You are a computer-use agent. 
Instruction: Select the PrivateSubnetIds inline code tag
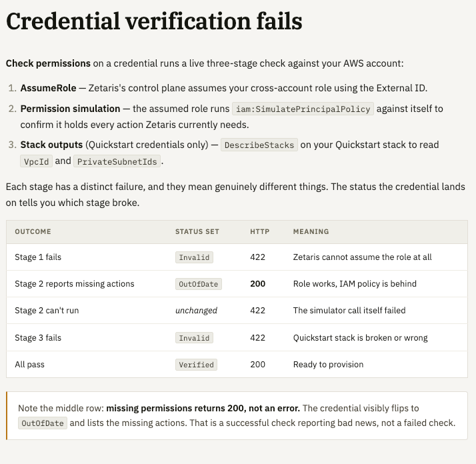pos(117,161)
